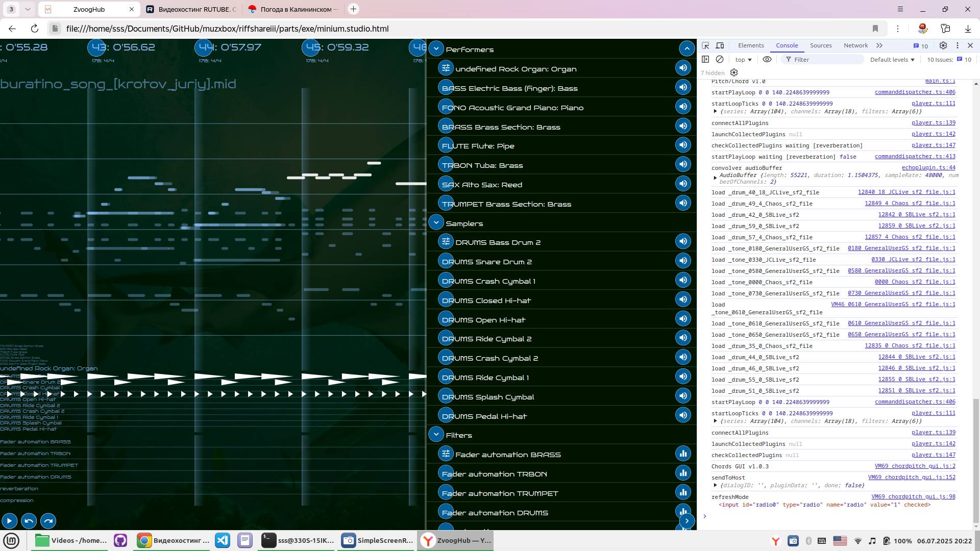Toggle sound for DRUMS Snare Drum 2
Image resolution: width=980 pixels, height=551 pixels.
683,261
